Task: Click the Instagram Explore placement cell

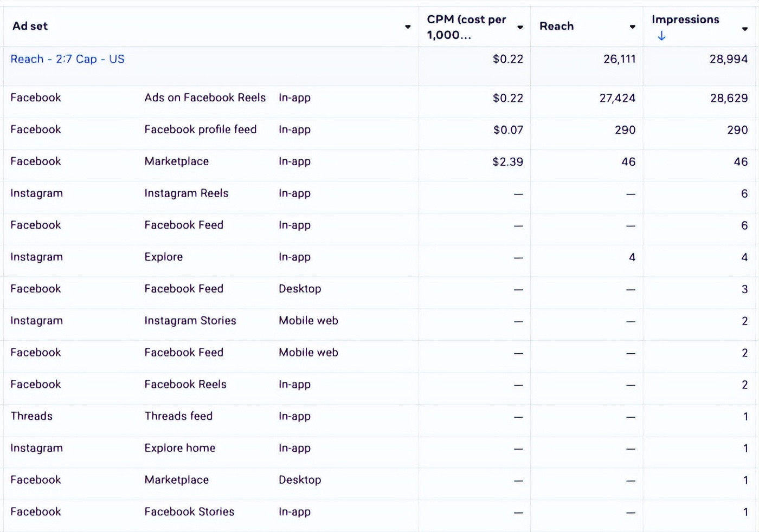Action: [x=163, y=257]
